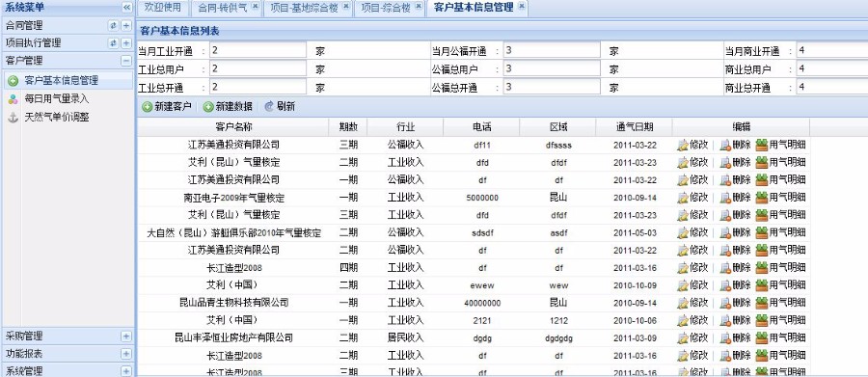
Task: Open 客户基本信息管理 in sidebar tree
Action: (x=62, y=81)
